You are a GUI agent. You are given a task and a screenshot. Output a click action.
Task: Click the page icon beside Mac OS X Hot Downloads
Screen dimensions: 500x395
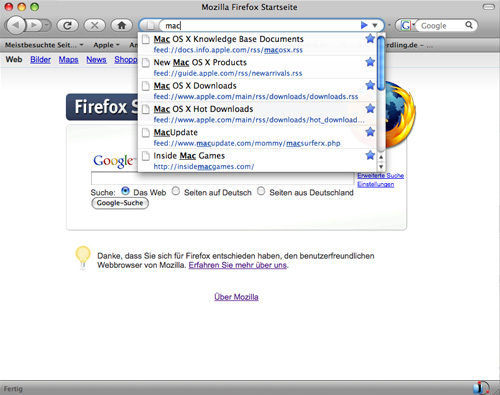click(x=146, y=109)
